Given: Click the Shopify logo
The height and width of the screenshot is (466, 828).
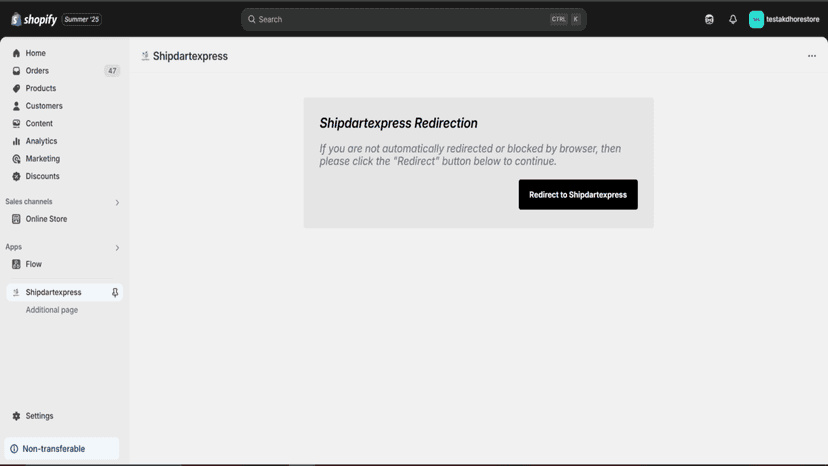Looking at the screenshot, I should pyautogui.click(x=34, y=20).
